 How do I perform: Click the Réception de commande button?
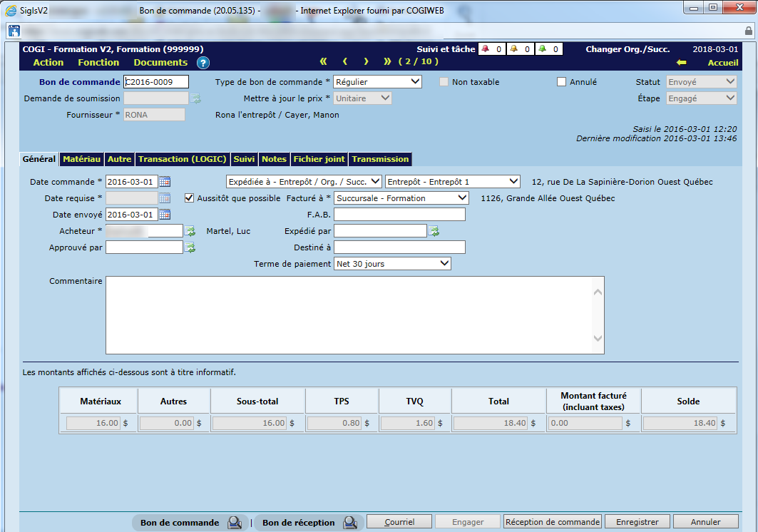point(552,522)
